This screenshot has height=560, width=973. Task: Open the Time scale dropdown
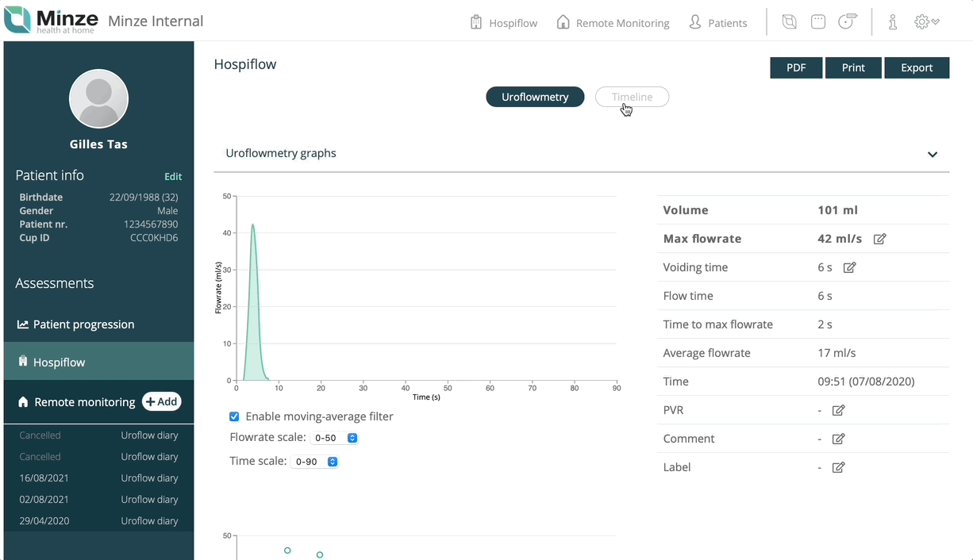click(315, 462)
